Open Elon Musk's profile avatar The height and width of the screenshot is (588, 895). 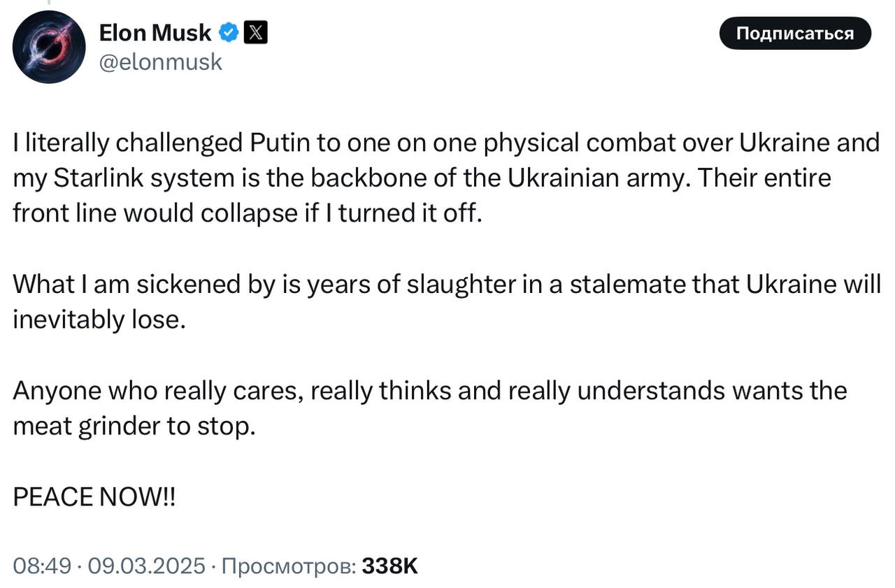(49, 48)
